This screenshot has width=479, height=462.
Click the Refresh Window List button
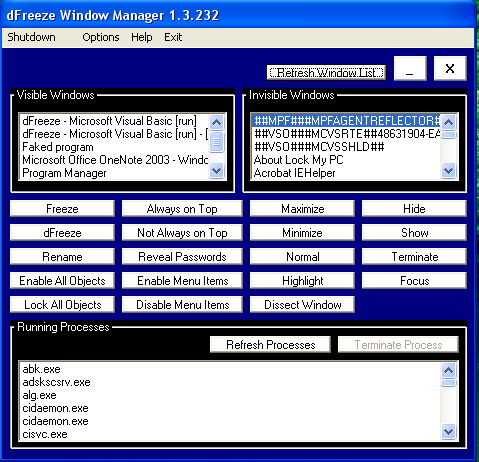[x=326, y=72]
